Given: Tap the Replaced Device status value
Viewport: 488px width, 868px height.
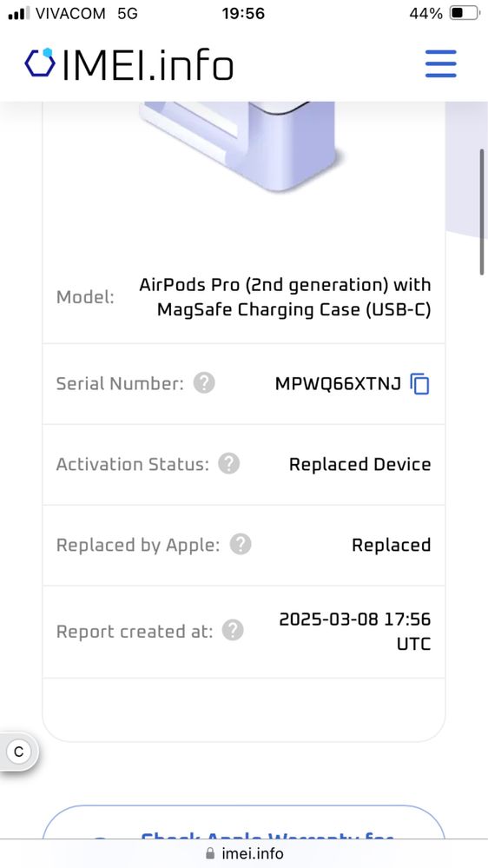Looking at the screenshot, I should pyautogui.click(x=360, y=464).
